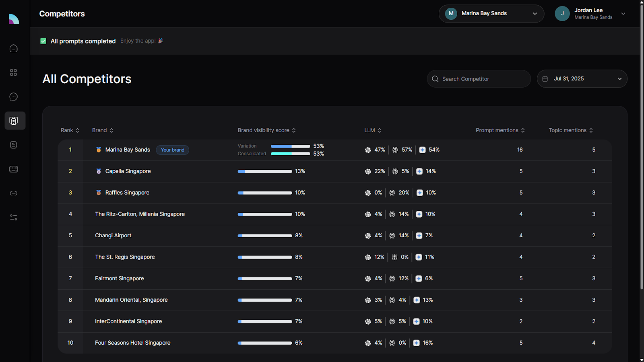644x362 pixels.
Task: Click rank number 10 cell
Action: 70,343
